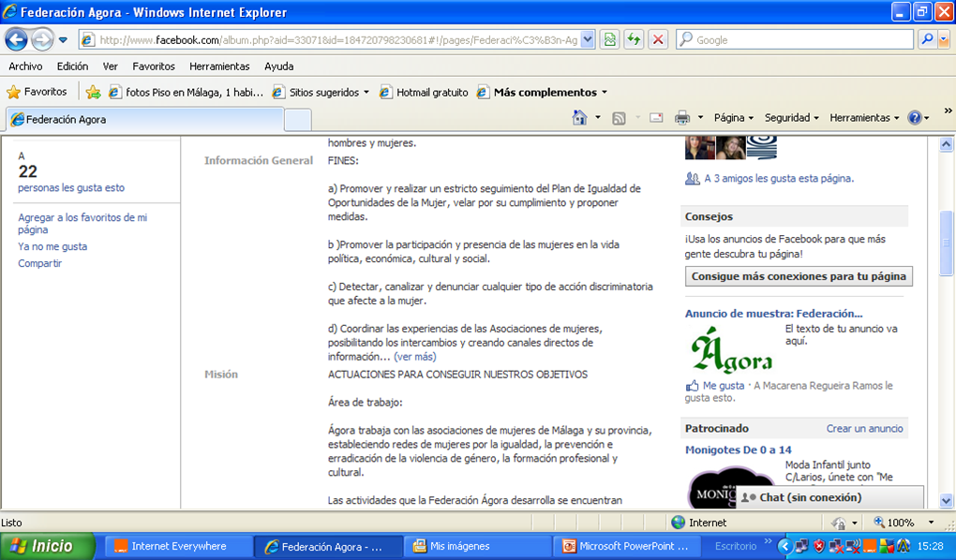Click the Print icon
The width and height of the screenshot is (956, 560).
tap(682, 118)
